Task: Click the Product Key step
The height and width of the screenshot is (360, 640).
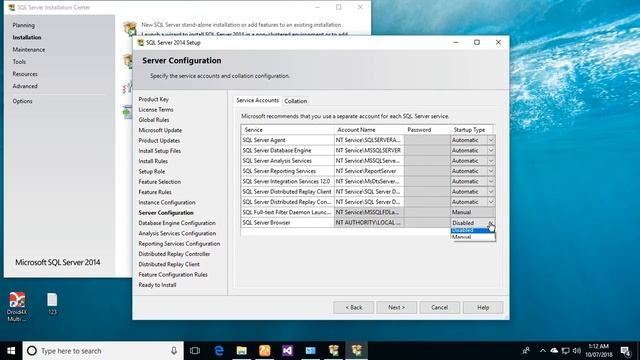Action: [153, 99]
